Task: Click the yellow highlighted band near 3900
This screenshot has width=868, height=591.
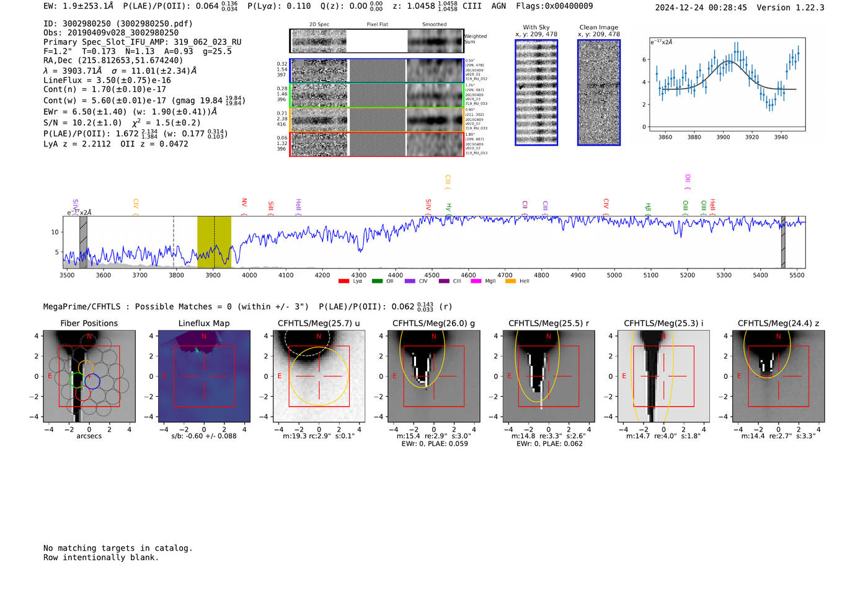Action: pyautogui.click(x=214, y=242)
